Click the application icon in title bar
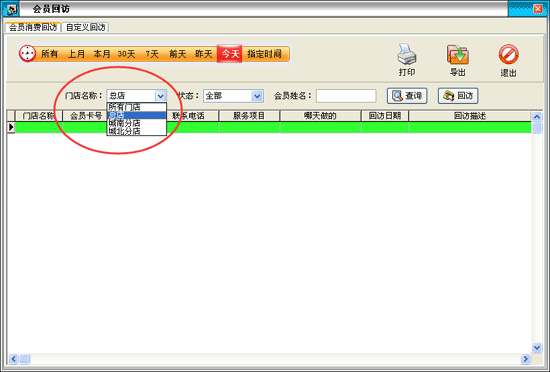This screenshot has height=372, width=550. [11, 9]
